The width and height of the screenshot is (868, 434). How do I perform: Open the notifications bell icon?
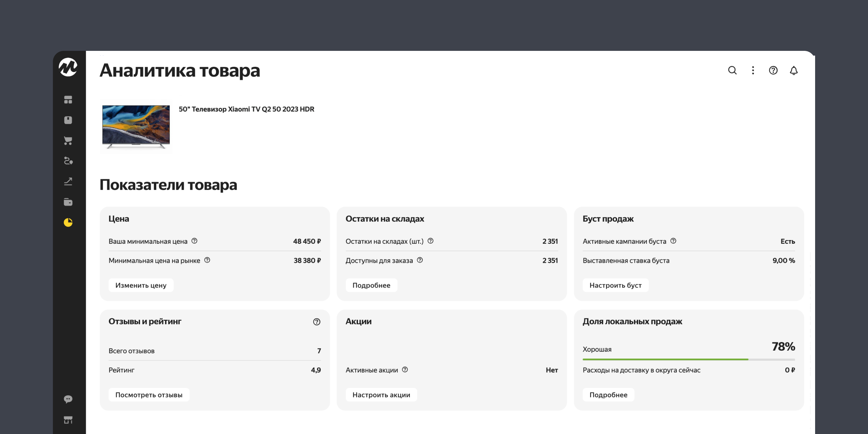click(794, 71)
